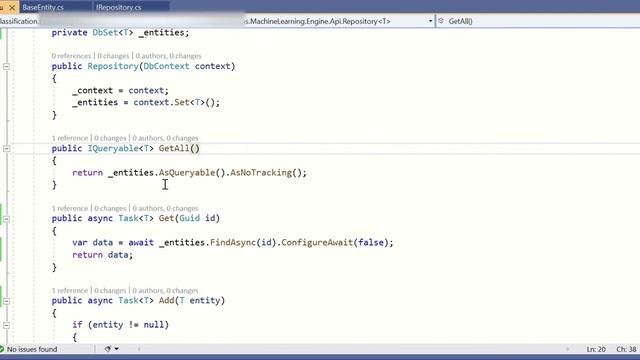The width and height of the screenshot is (640, 360).
Task: Show '0 authors, 0 changes' above GetAll
Action: [165, 138]
